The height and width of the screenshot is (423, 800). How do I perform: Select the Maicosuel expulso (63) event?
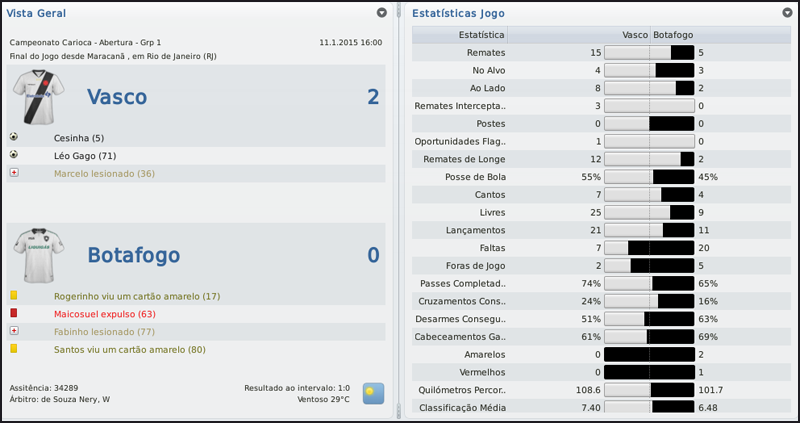(x=105, y=314)
